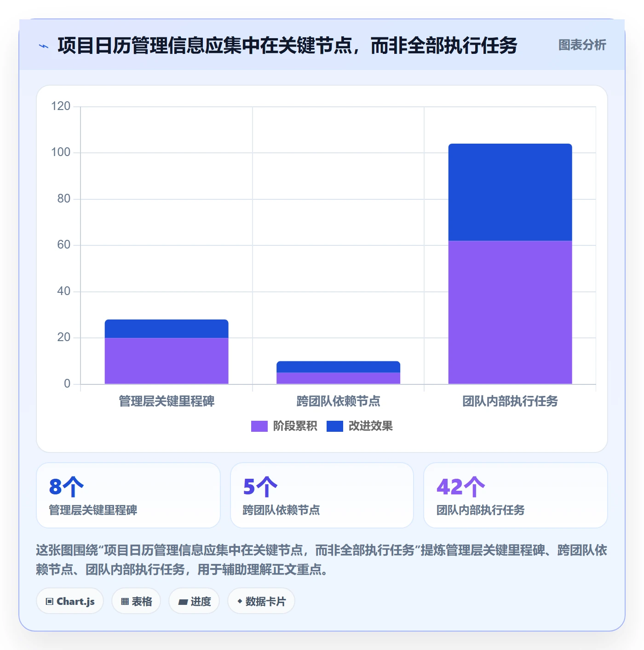Select the Chart.js tag chip
Screen dimensions: 644x650
pyautogui.click(x=70, y=601)
